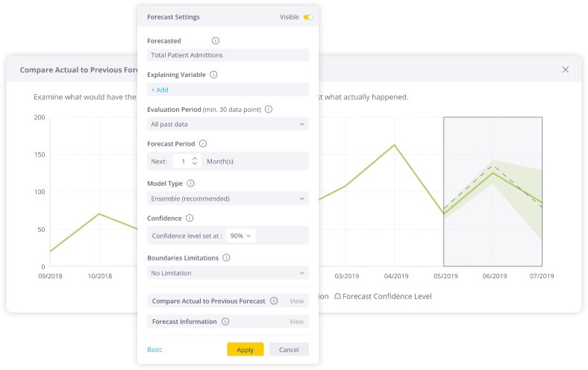The width and height of the screenshot is (588, 370).
Task: Click Boundaries Limitations info icon
Action: (226, 257)
